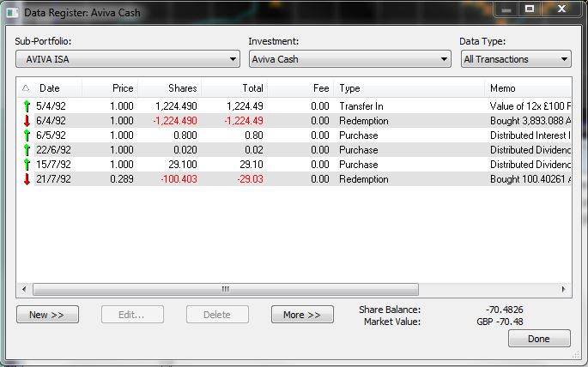This screenshot has height=367, width=588.
Task: Open the Data Type All Transactions dropdown
Action: [x=516, y=59]
